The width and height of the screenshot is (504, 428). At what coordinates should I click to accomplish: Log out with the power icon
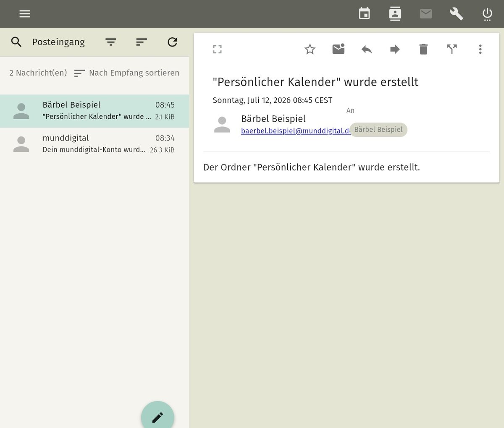pyautogui.click(x=487, y=14)
